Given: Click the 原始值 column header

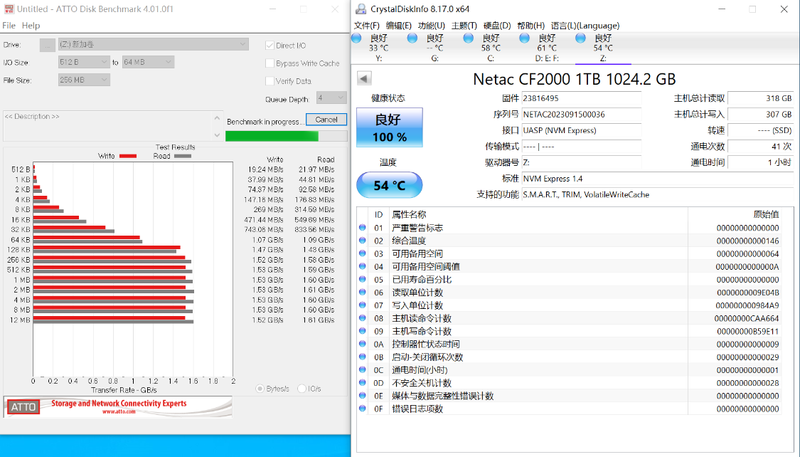Looking at the screenshot, I should [x=766, y=214].
